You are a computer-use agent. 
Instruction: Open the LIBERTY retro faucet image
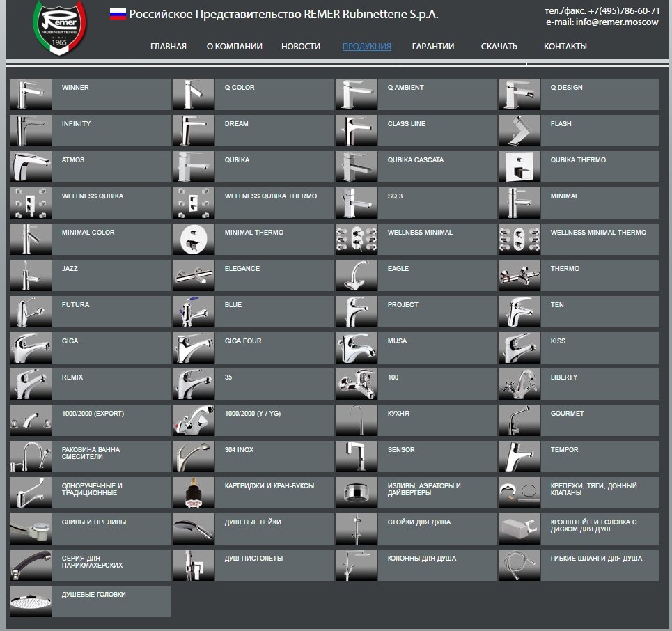519,384
